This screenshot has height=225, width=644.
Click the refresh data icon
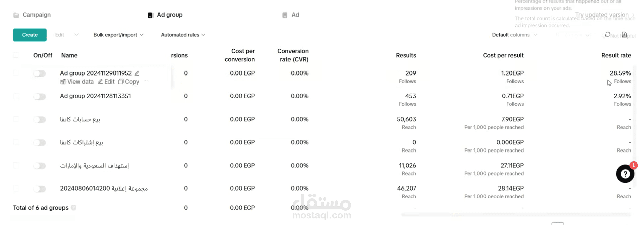(607, 34)
